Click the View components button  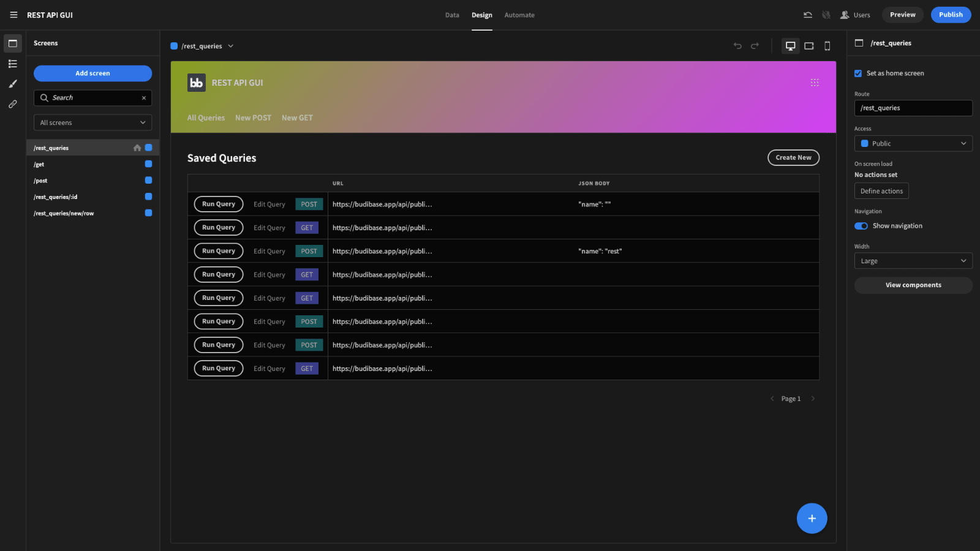pyautogui.click(x=913, y=285)
